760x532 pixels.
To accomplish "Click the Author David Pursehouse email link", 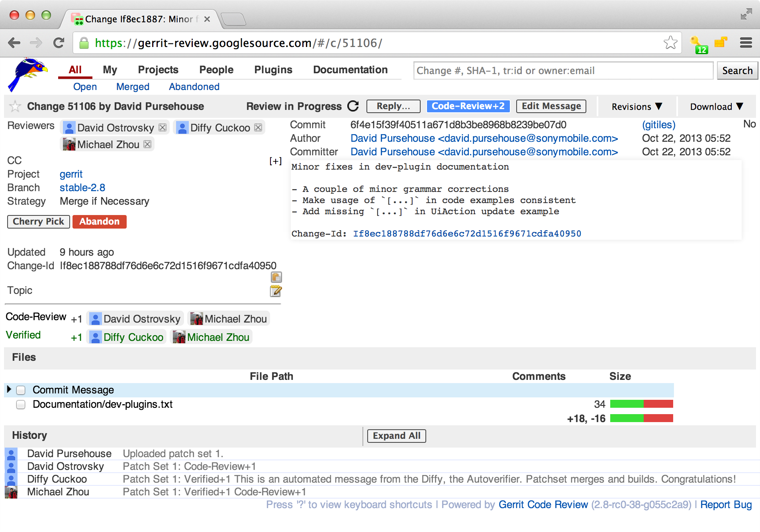I will pos(484,138).
